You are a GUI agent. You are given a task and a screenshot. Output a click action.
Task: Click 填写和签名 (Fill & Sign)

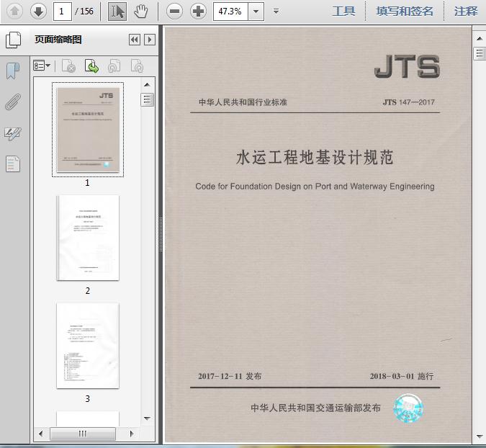point(405,11)
